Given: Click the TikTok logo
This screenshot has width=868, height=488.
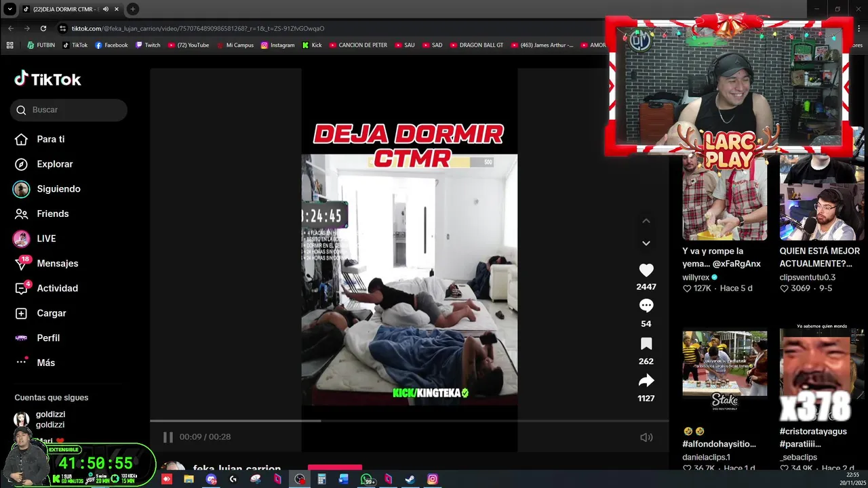Looking at the screenshot, I should pyautogui.click(x=47, y=79).
